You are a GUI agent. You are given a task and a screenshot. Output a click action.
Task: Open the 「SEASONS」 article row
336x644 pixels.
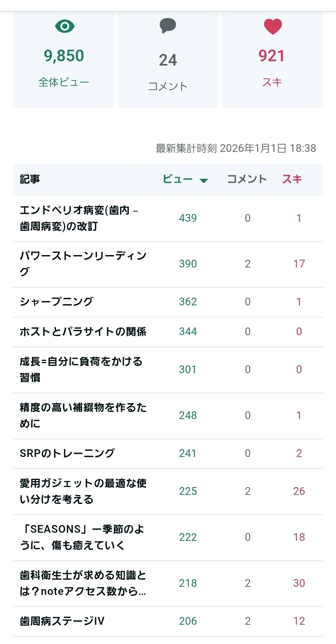[168, 537]
